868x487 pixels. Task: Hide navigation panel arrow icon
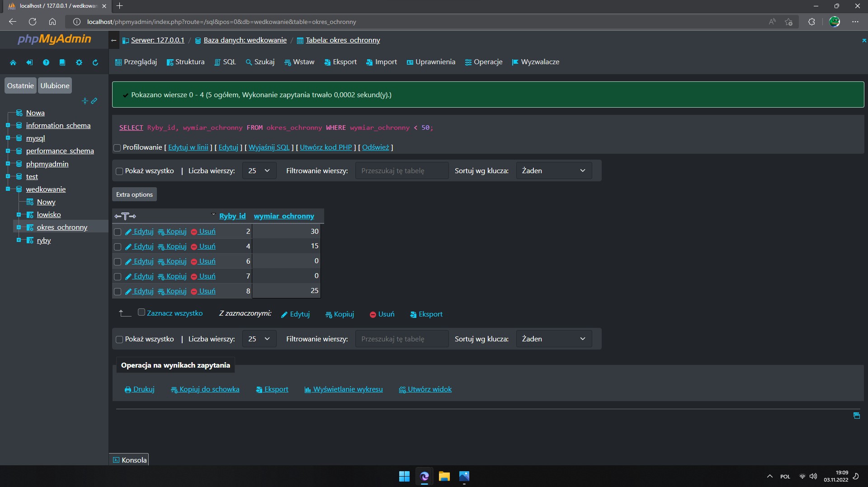114,40
